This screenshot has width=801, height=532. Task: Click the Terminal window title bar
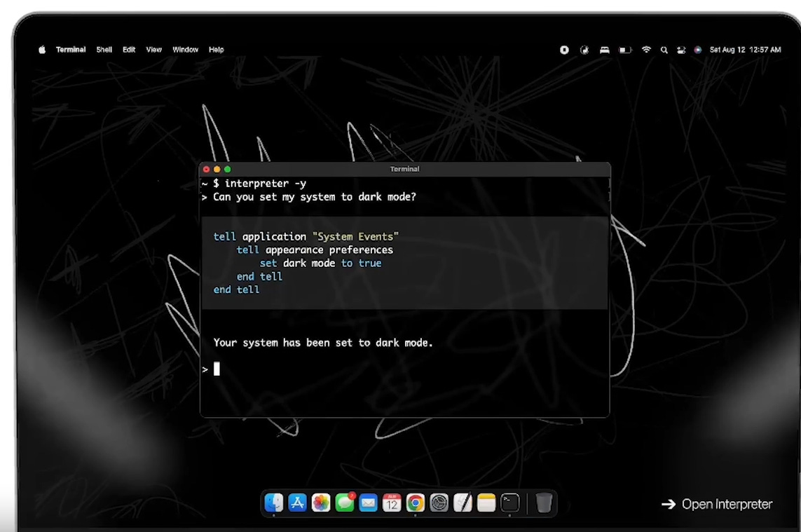404,169
